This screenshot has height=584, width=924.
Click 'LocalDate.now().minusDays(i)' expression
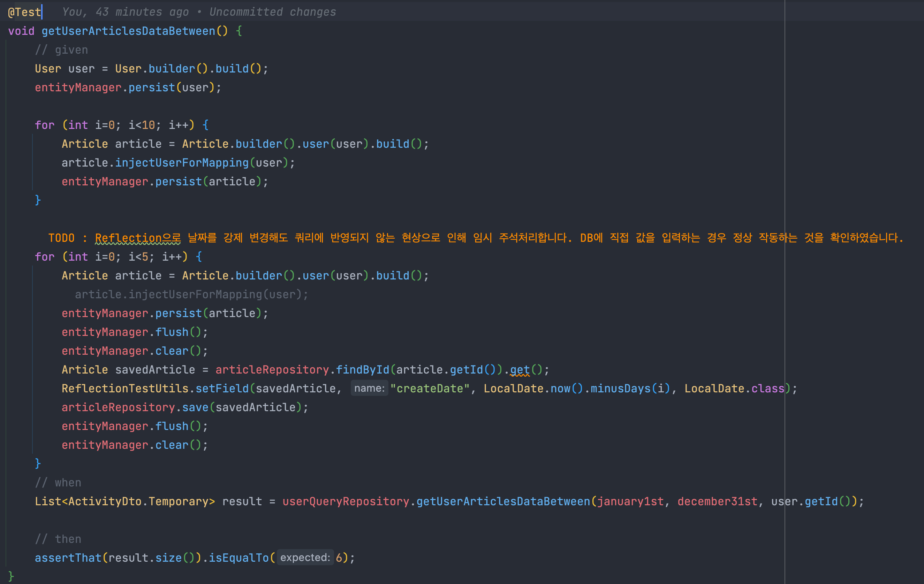[x=577, y=388]
